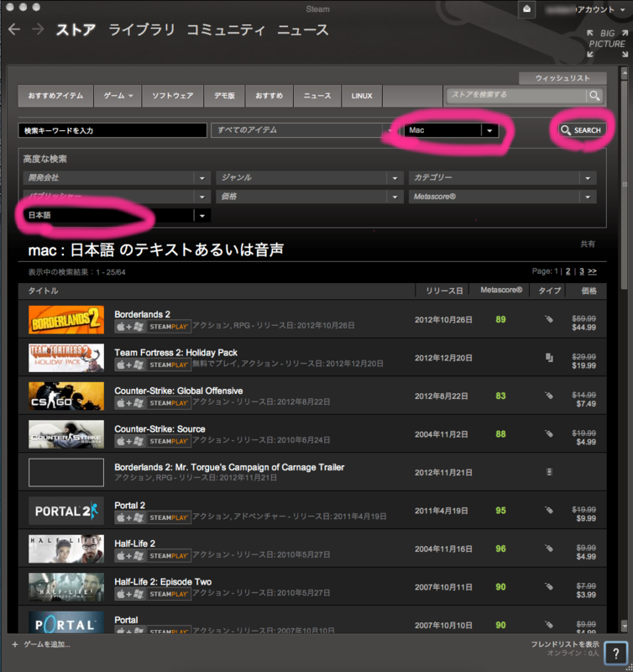This screenshot has width=633, height=672.
Task: Open the 日本語 language dropdown
Action: (117, 216)
